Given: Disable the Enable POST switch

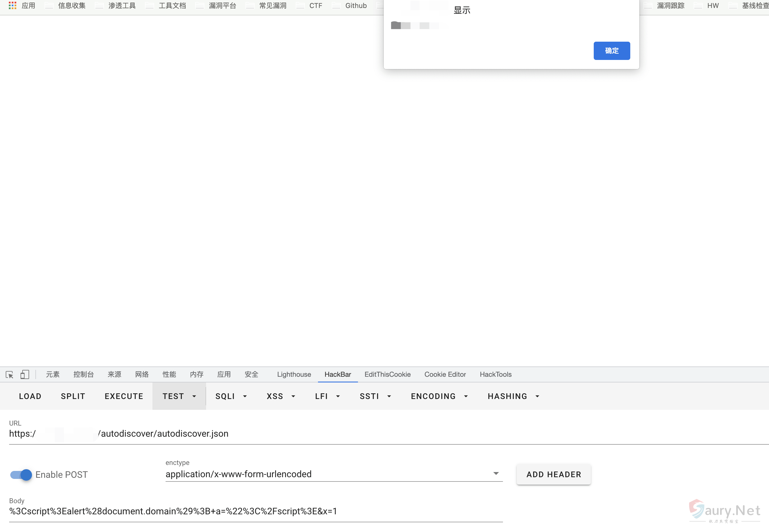Looking at the screenshot, I should click(x=21, y=475).
